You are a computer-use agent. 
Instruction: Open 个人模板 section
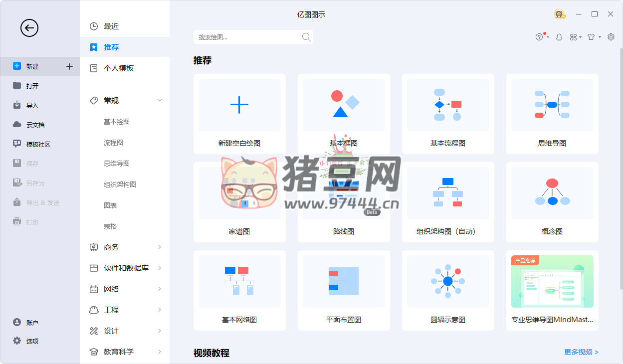click(119, 68)
